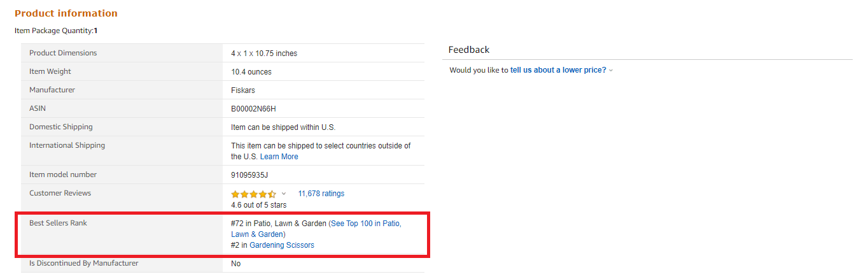Select the ASIN value B00002N66H
Screen dimensions: 868x279
click(253, 109)
